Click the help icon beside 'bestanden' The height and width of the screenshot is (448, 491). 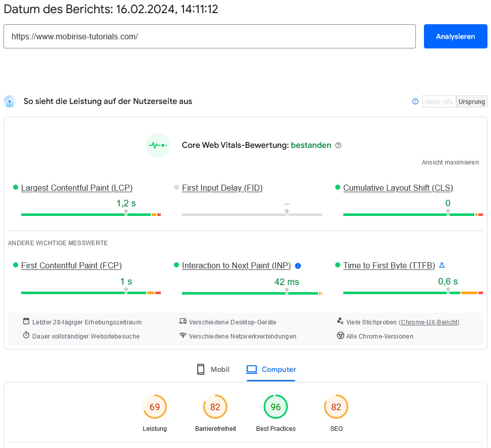338,145
